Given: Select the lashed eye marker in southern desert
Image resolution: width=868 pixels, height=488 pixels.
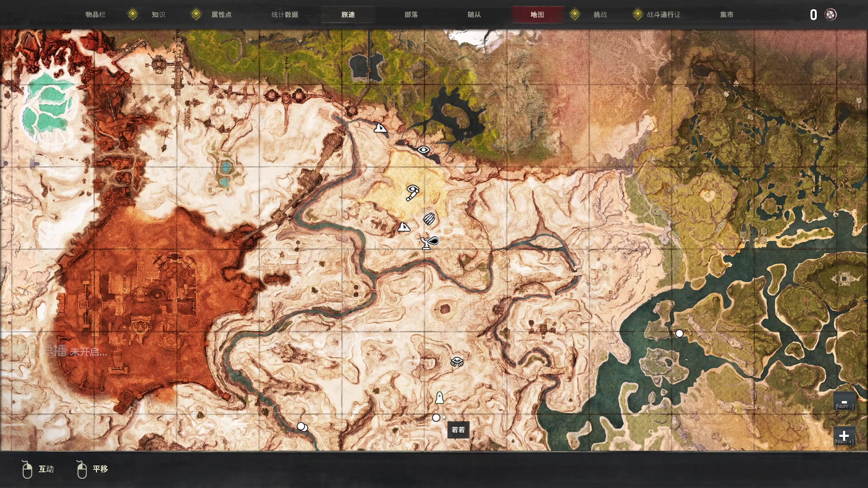Looking at the screenshot, I should click(457, 361).
